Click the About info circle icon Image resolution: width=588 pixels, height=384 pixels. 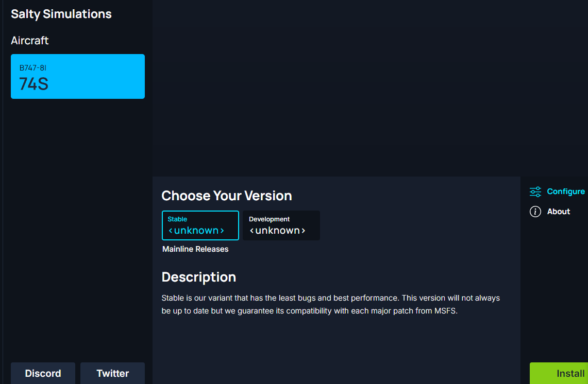[x=535, y=212]
